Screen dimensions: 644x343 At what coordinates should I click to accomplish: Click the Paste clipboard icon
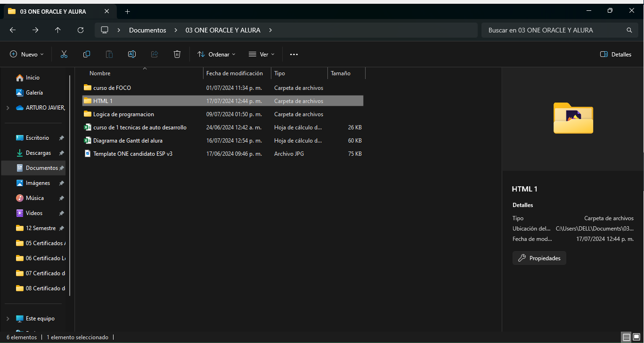click(x=109, y=54)
